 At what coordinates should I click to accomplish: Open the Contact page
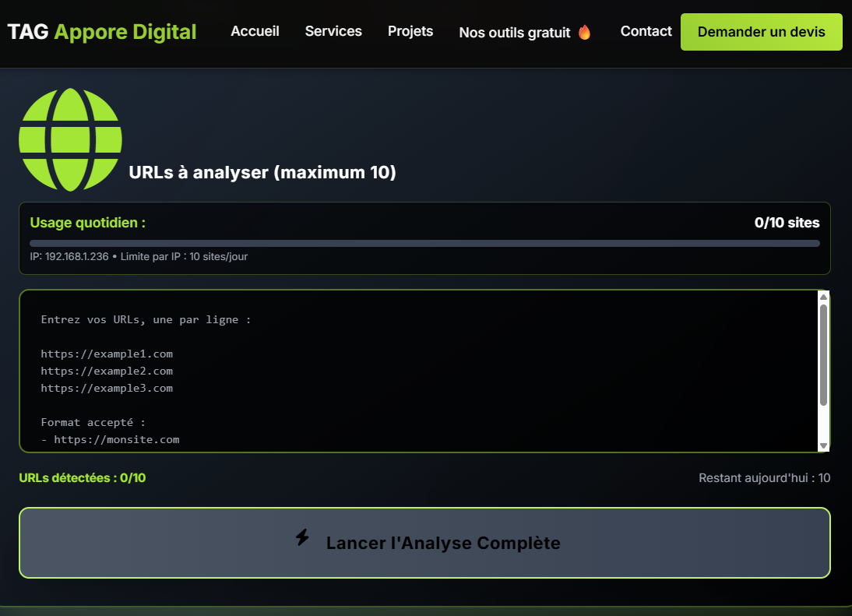646,31
